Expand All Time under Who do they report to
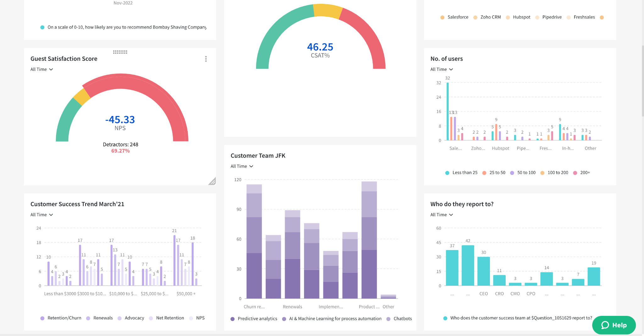This screenshot has height=336, width=644. tap(442, 215)
